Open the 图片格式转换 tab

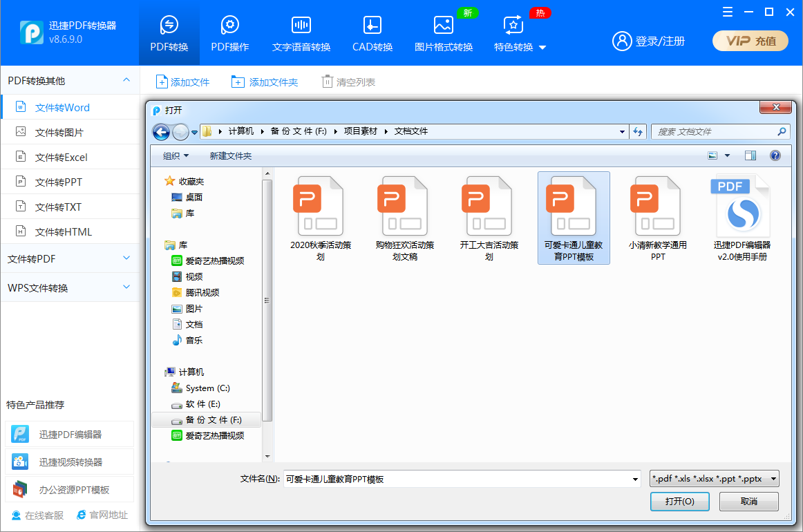click(x=444, y=34)
